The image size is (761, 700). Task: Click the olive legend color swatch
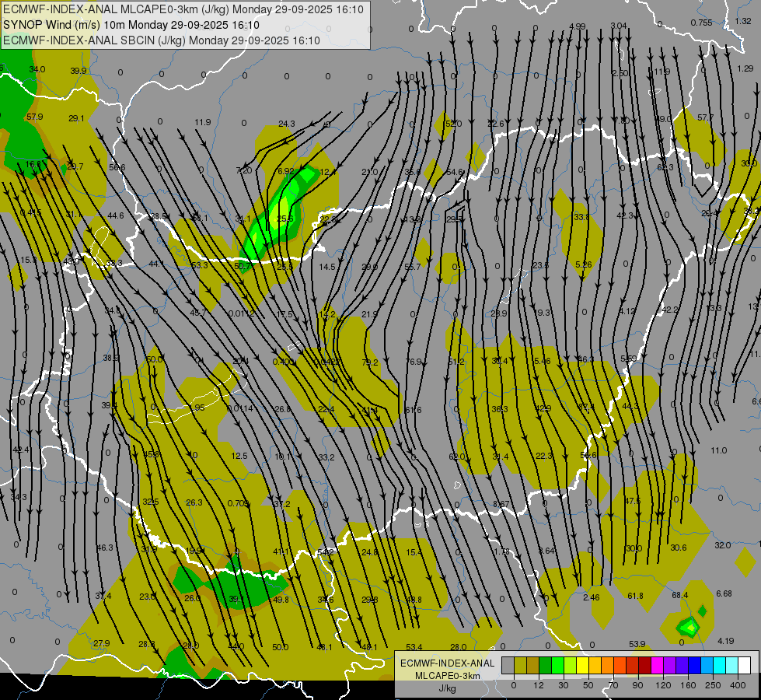pyautogui.click(x=520, y=665)
